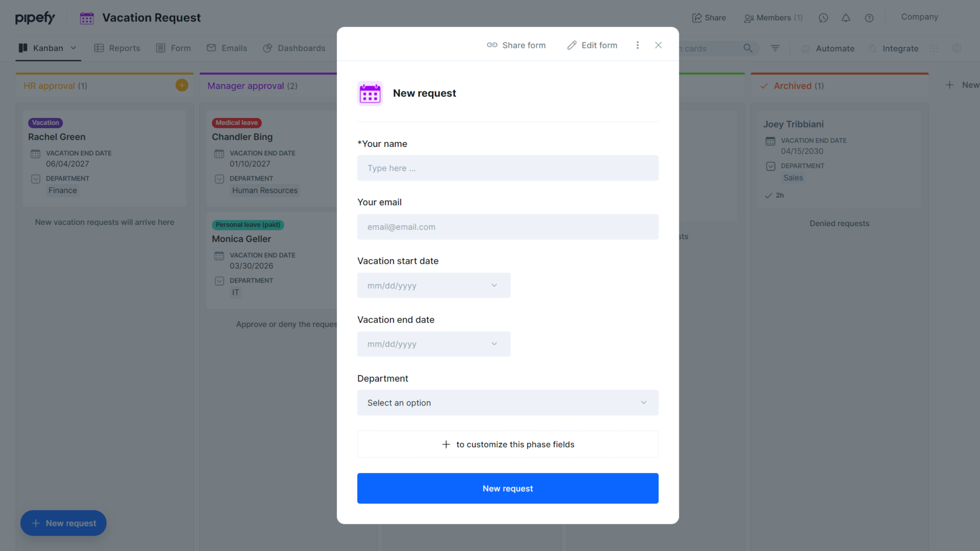Open the pipe settings gear icon
This screenshot has height=551, width=980.
tap(957, 48)
